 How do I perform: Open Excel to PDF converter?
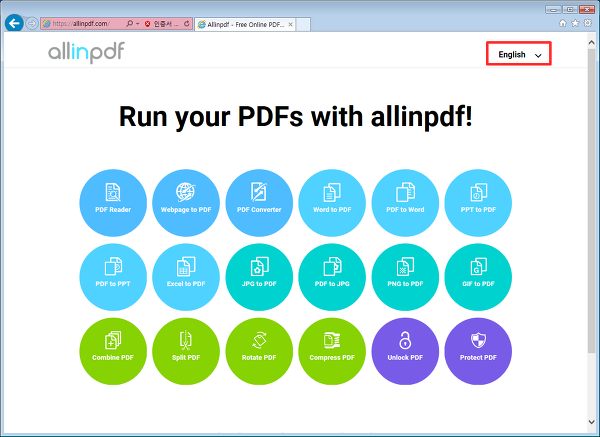click(186, 277)
